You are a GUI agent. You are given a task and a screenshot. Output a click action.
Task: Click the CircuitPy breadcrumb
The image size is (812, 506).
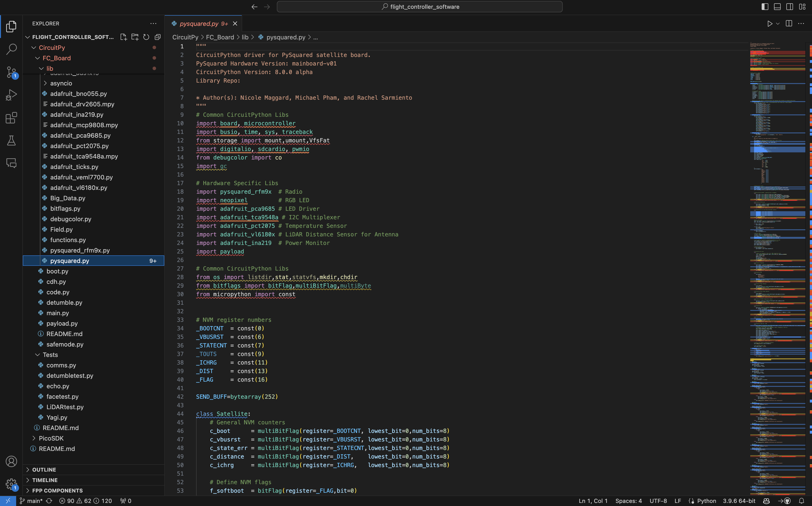click(x=185, y=37)
